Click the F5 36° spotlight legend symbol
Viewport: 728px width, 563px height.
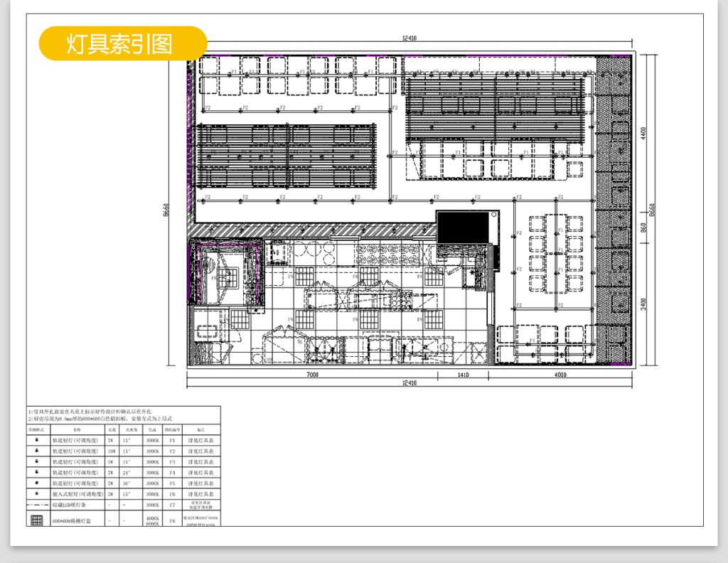37,483
